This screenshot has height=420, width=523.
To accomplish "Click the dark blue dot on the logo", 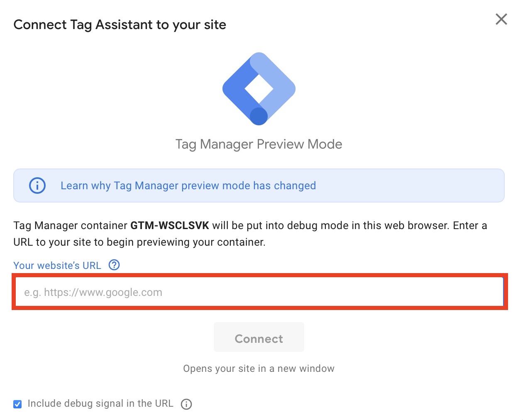I will pyautogui.click(x=259, y=117).
